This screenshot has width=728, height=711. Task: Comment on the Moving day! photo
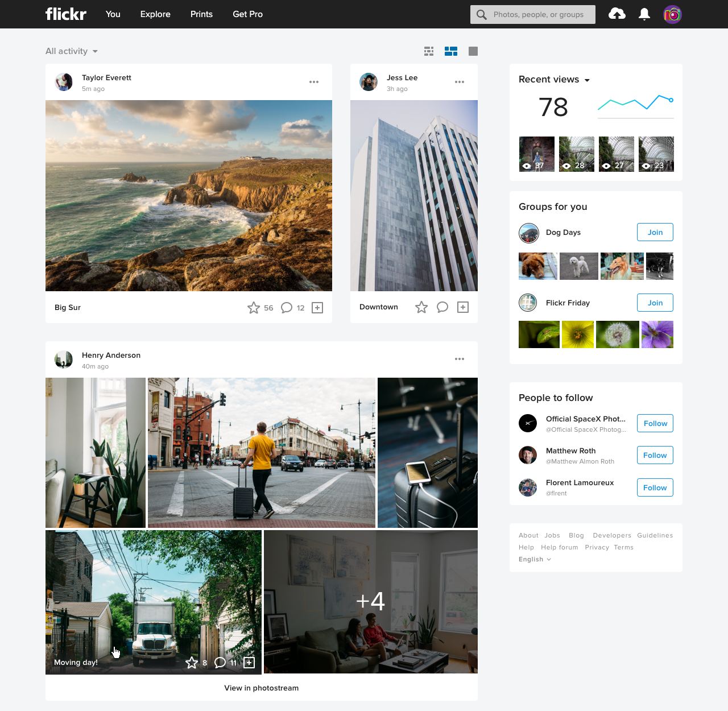tap(220, 663)
